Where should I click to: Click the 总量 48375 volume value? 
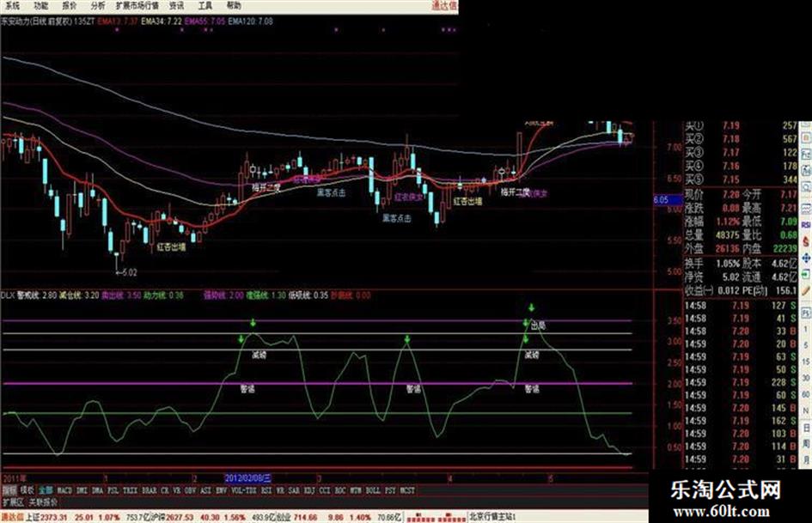click(728, 235)
